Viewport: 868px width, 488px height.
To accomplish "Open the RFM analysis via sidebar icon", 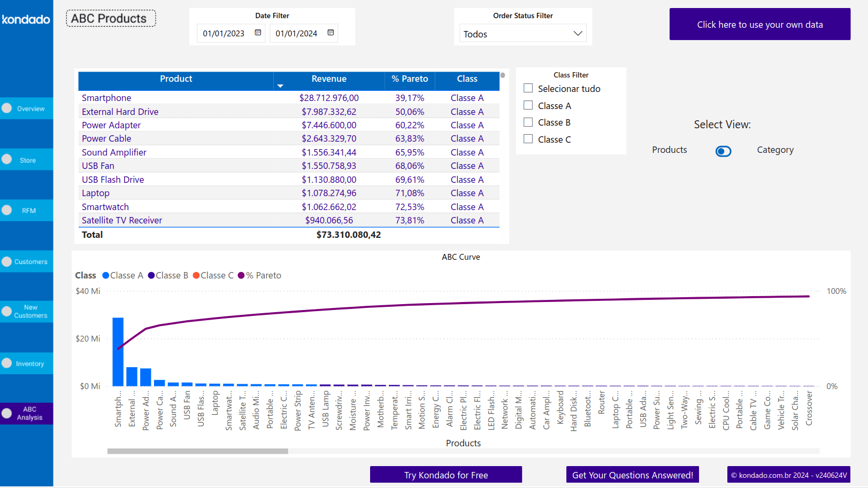I will click(x=7, y=210).
